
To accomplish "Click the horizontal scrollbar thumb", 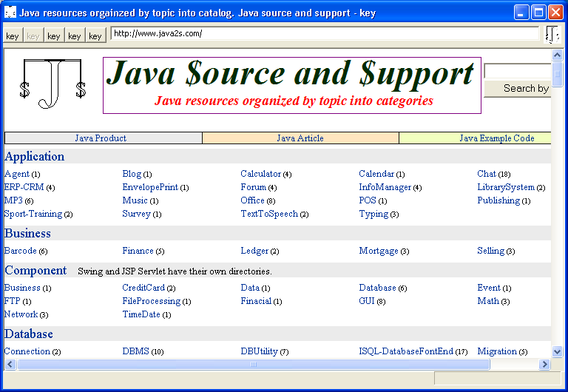I will coord(254,364).
